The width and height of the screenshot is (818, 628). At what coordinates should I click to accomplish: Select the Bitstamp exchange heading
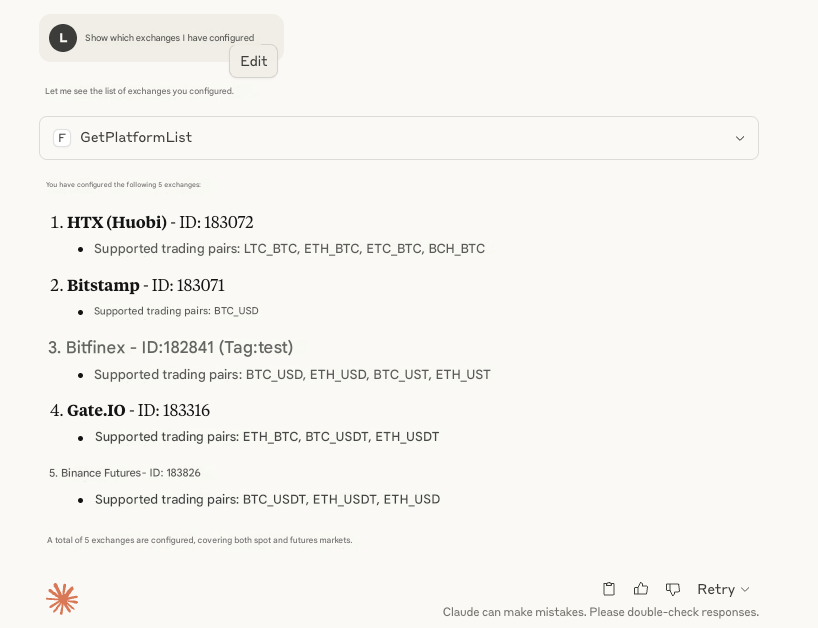pyautogui.click(x=103, y=285)
